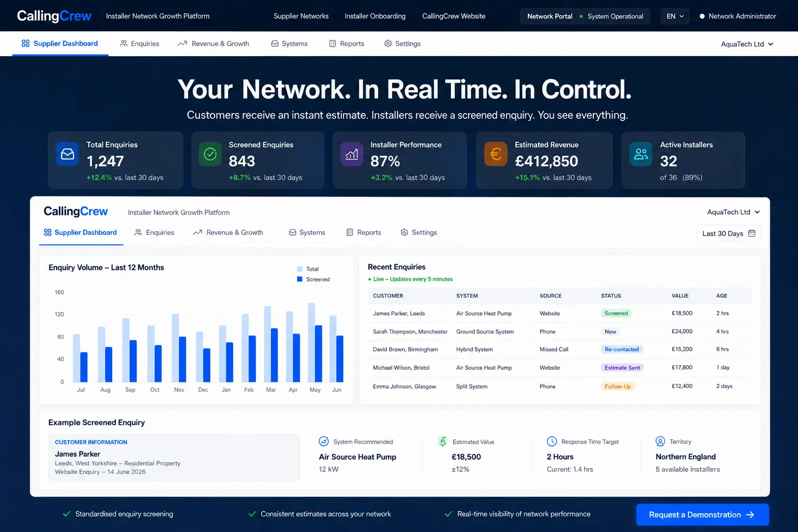Click the inner panel Reports document icon
Screen dimensions: 798x532
point(350,232)
